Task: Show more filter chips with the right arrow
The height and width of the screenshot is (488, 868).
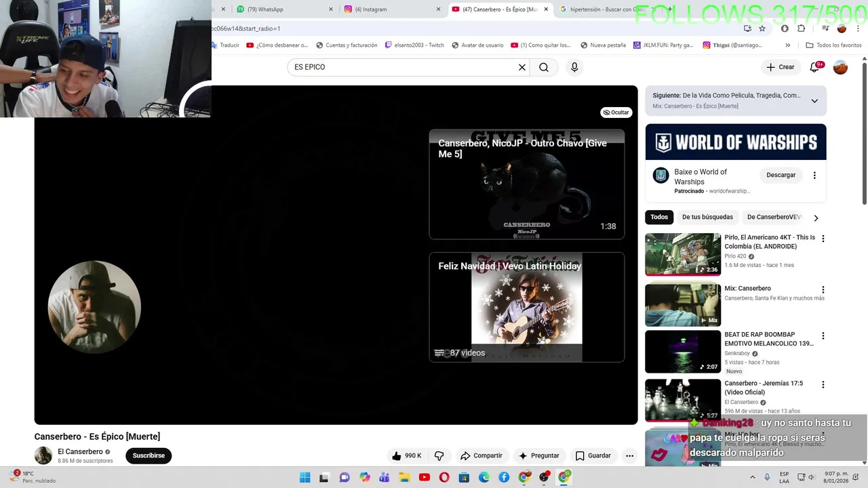Action: [816, 218]
